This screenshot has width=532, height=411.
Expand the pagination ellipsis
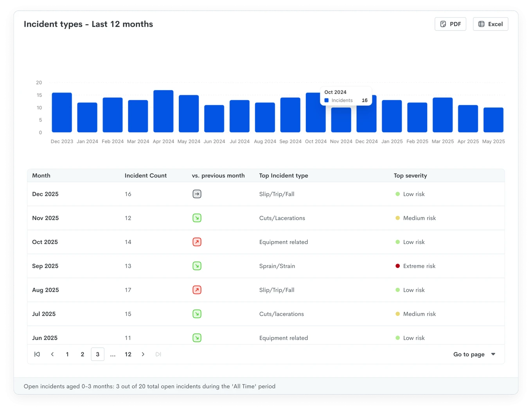coord(113,354)
